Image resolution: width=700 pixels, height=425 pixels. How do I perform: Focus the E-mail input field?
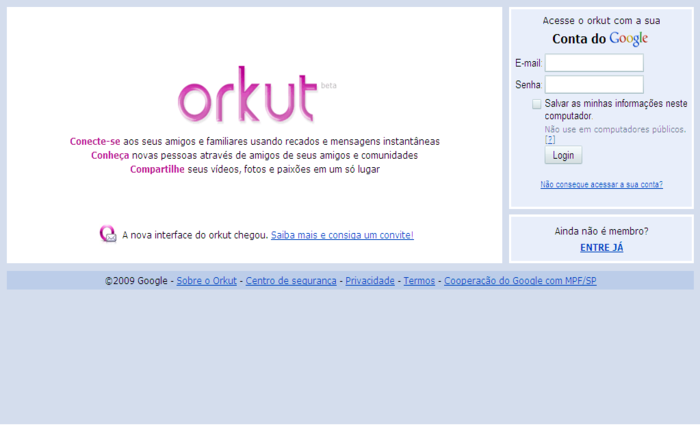click(594, 63)
